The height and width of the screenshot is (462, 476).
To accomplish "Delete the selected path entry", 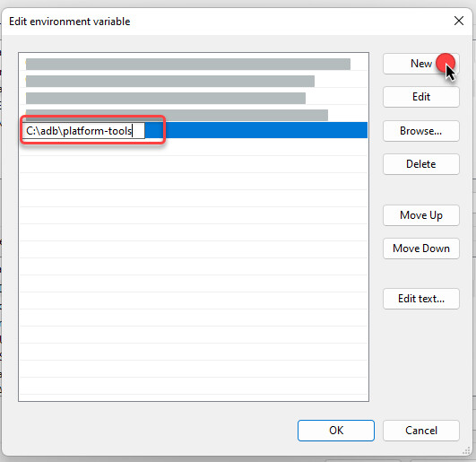I will 421,164.
